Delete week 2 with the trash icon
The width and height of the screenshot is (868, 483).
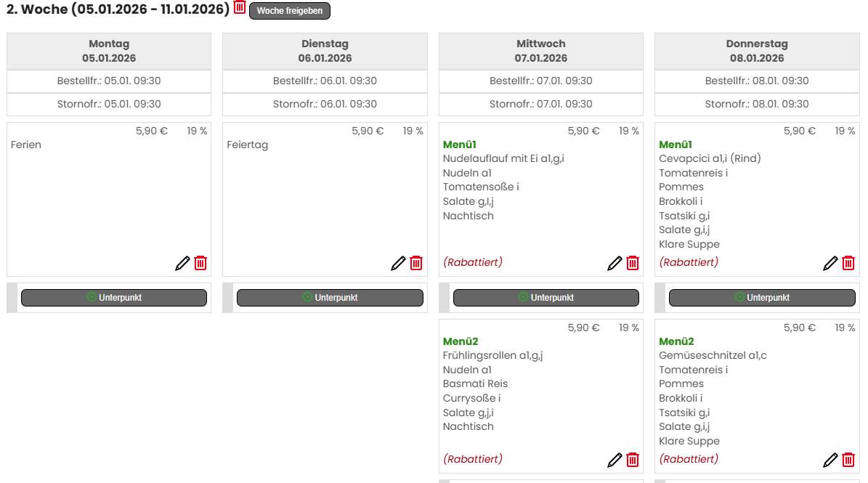240,7
